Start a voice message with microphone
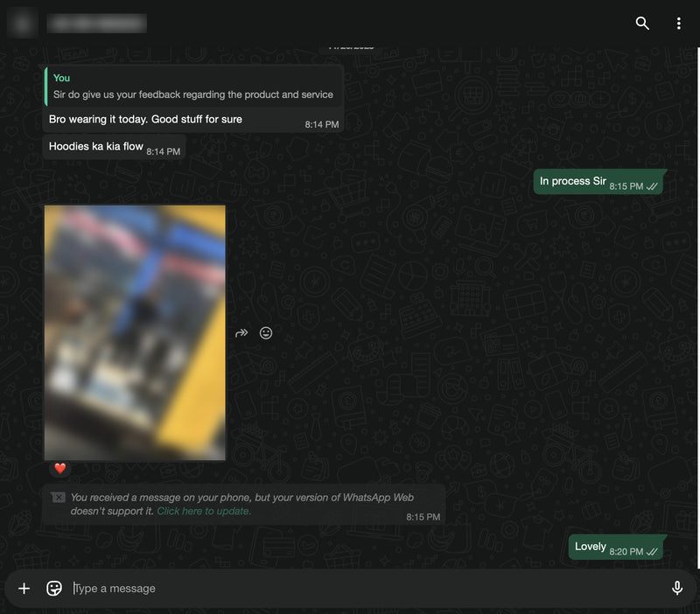The width and height of the screenshot is (700, 614). [676, 588]
